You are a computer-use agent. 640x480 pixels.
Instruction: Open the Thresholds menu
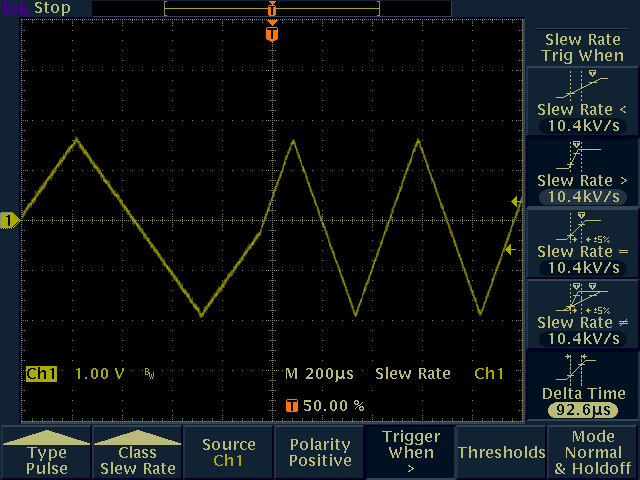point(502,452)
